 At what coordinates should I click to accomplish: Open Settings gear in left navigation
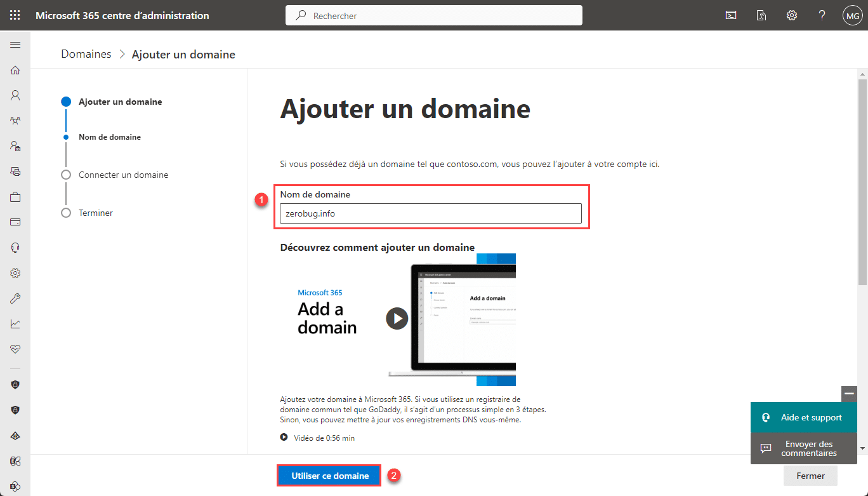point(15,273)
